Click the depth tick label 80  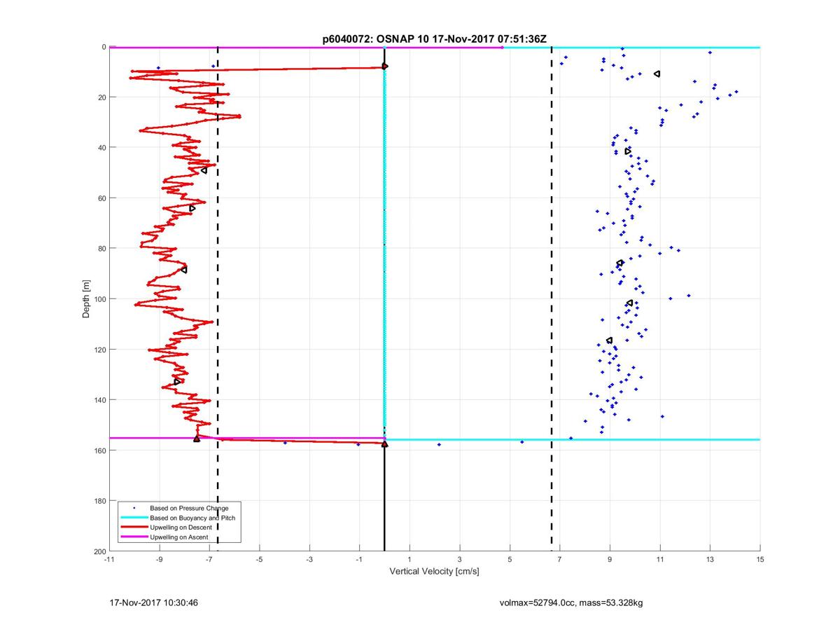pyautogui.click(x=101, y=249)
